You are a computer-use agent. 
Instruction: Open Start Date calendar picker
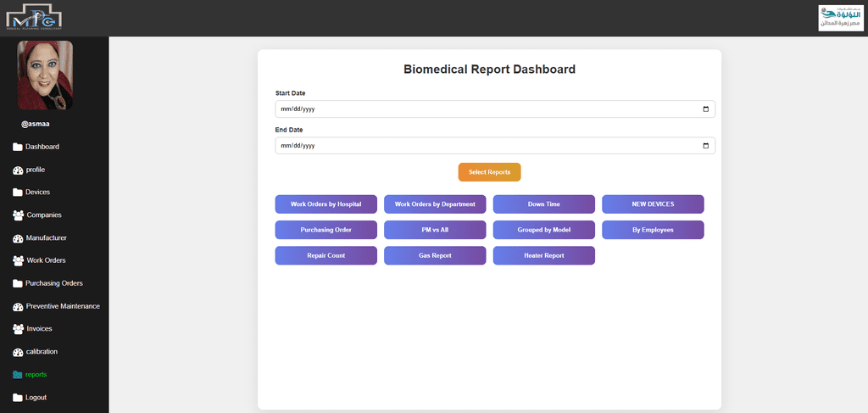point(705,109)
